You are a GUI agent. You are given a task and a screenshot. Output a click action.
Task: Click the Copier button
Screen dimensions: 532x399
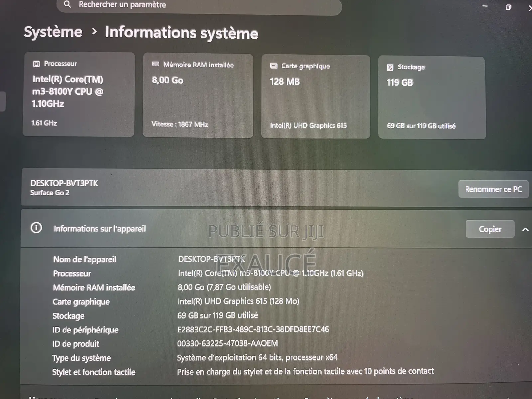pos(490,229)
